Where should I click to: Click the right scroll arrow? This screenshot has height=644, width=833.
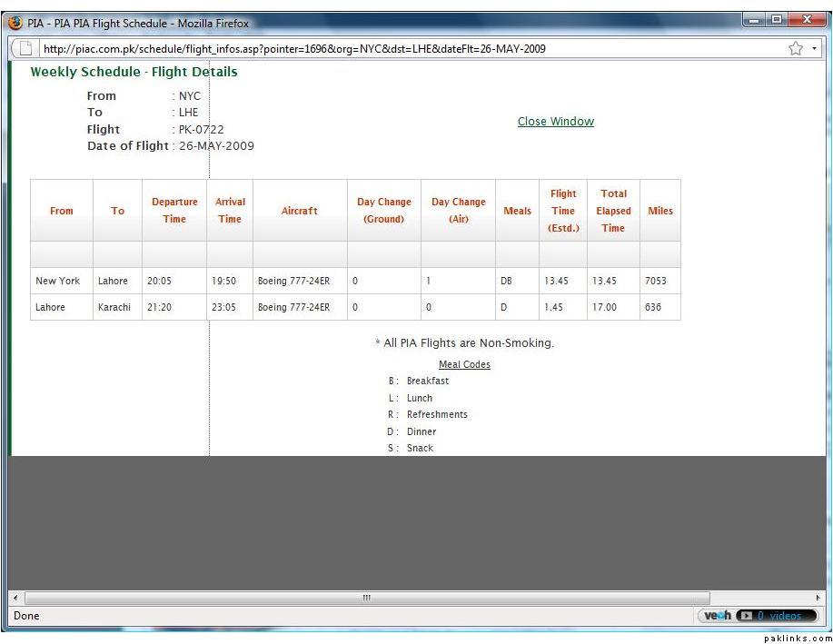pyautogui.click(x=818, y=598)
